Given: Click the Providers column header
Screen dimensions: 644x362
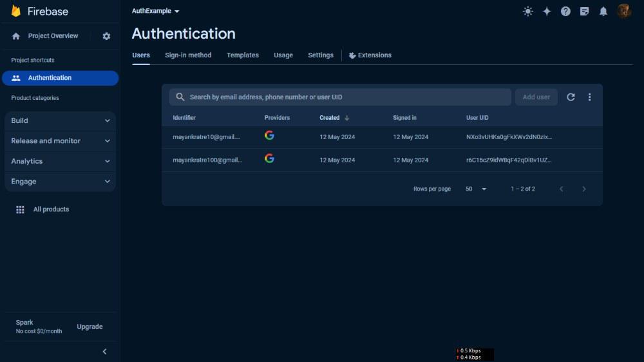Looking at the screenshot, I should (x=277, y=118).
